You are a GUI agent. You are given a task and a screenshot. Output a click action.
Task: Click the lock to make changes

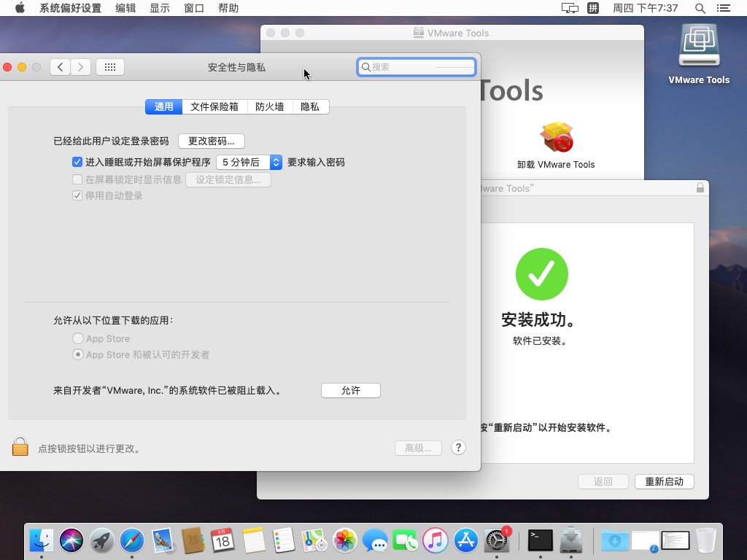20,447
